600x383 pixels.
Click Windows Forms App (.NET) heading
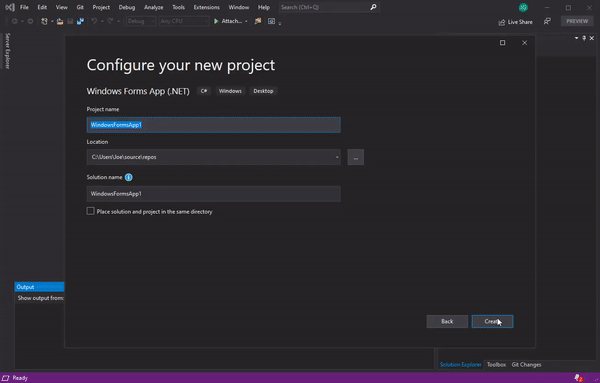[x=138, y=91]
